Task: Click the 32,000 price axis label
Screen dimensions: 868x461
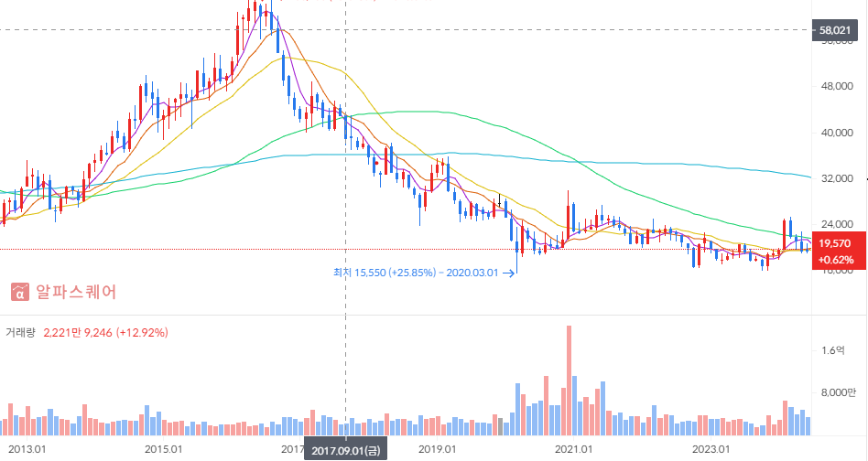Action: pos(837,178)
